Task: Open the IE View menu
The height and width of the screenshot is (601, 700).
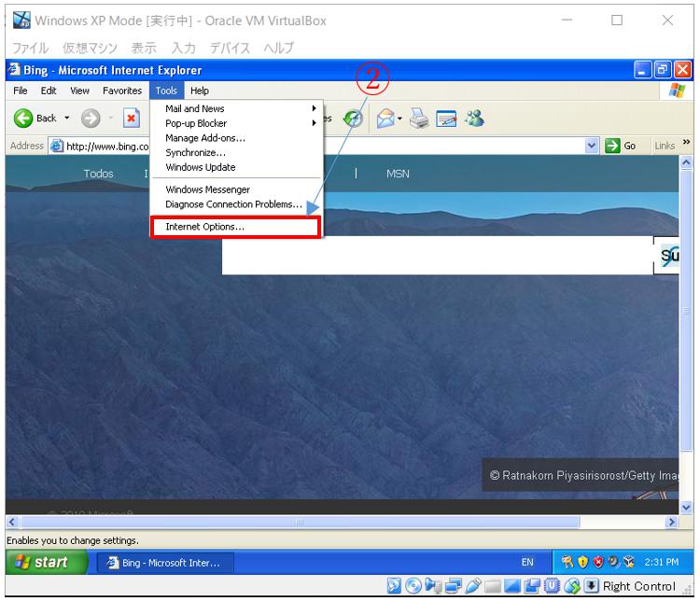Action: [79, 91]
